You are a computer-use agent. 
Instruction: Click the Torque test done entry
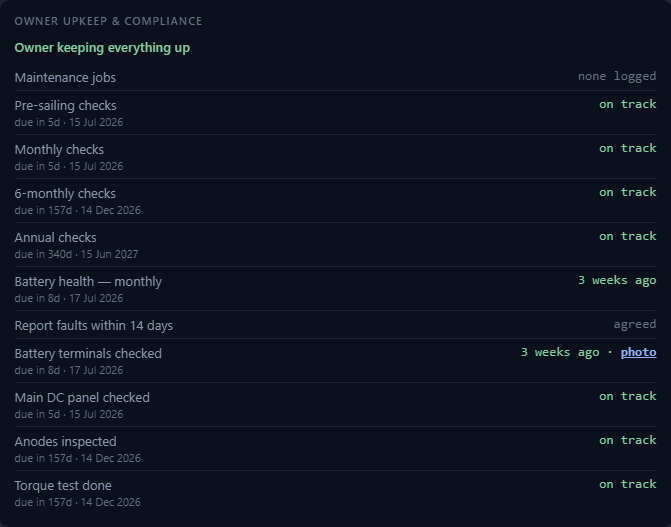tap(336, 493)
